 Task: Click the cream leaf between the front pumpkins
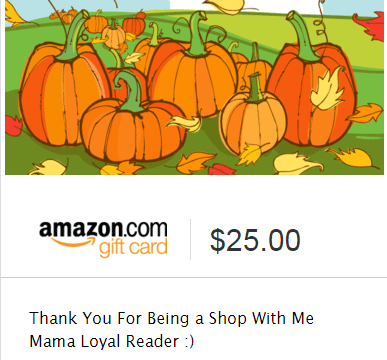[x=184, y=123]
